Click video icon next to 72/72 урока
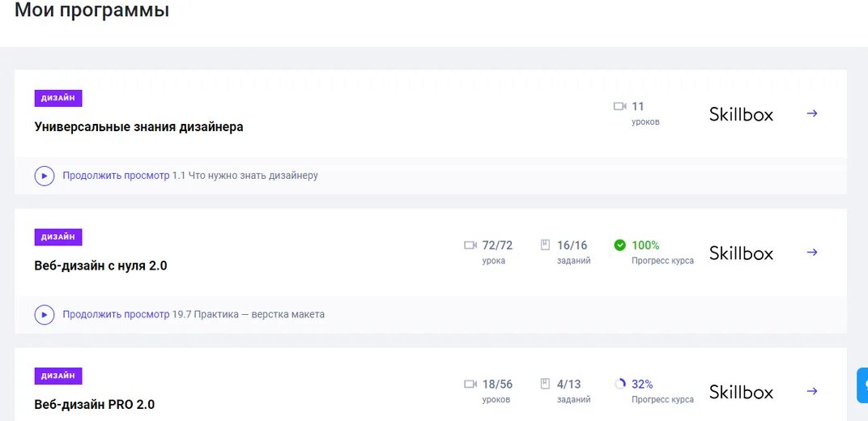 tap(470, 245)
